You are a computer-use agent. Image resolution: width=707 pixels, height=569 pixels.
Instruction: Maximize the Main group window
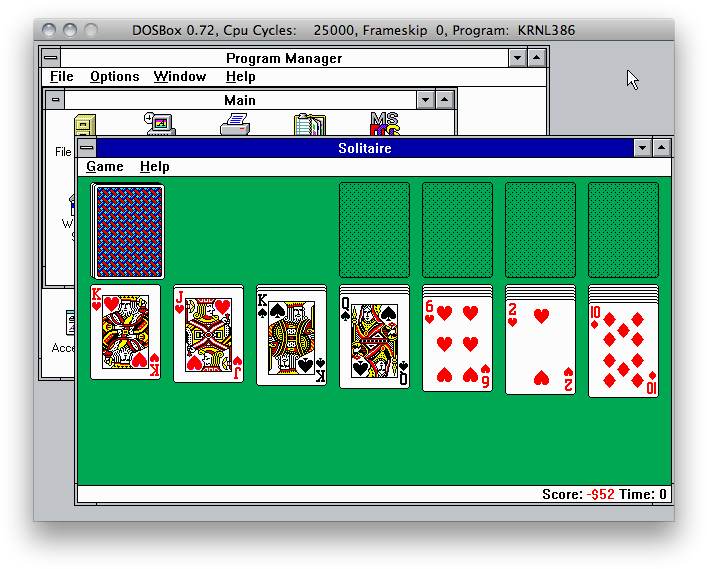[445, 100]
